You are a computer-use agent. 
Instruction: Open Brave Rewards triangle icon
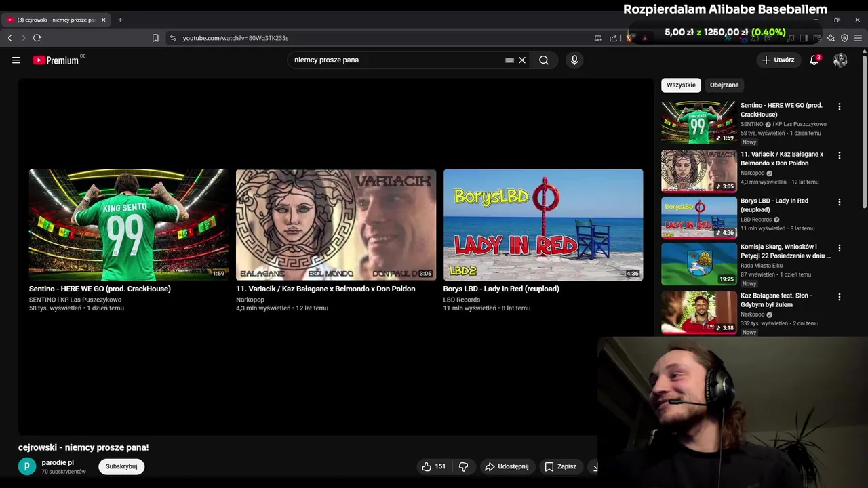pos(645,38)
